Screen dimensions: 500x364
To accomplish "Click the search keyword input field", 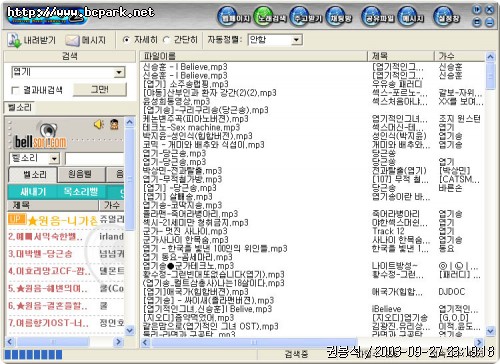I will (x=63, y=72).
